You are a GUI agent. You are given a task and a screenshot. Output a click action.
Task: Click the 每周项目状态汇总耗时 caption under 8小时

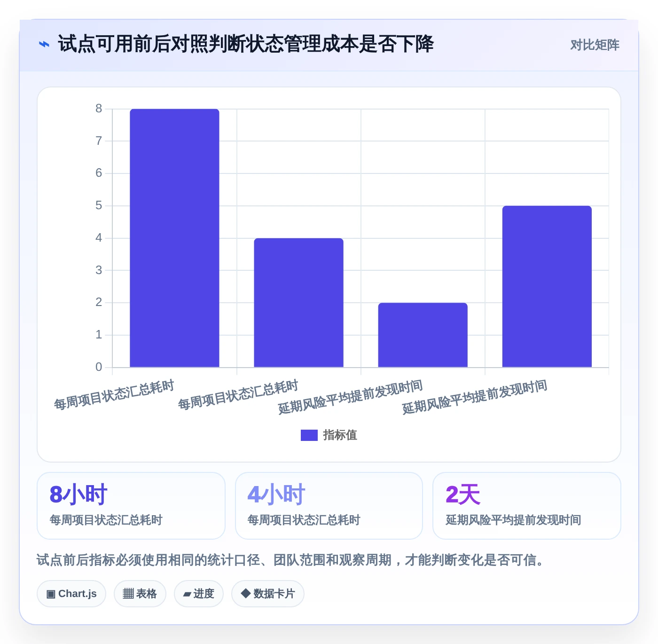(106, 520)
